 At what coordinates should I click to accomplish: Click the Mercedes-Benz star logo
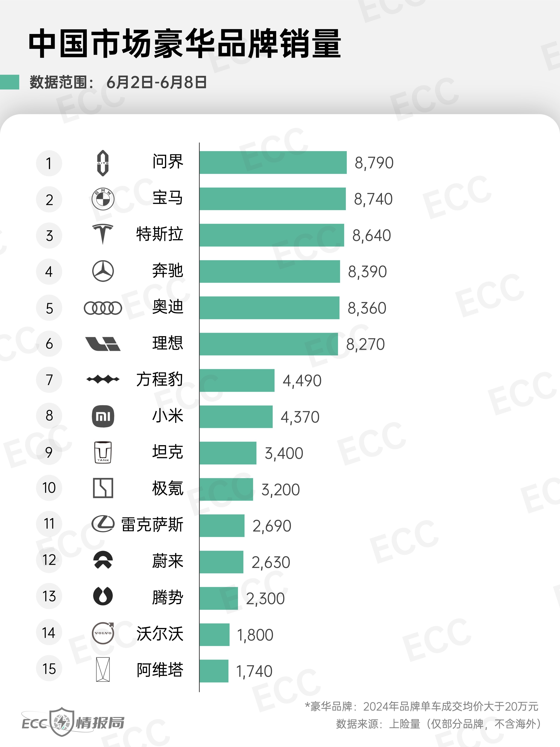coord(103,271)
